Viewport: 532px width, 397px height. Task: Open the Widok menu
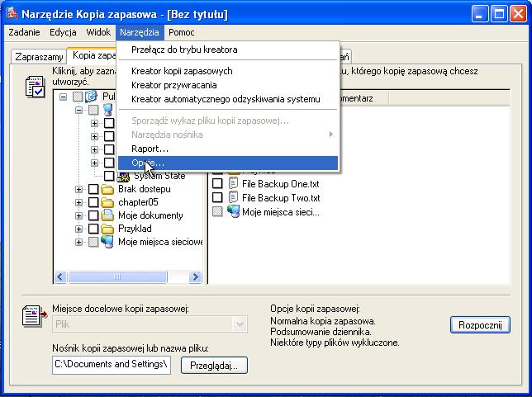click(x=98, y=32)
